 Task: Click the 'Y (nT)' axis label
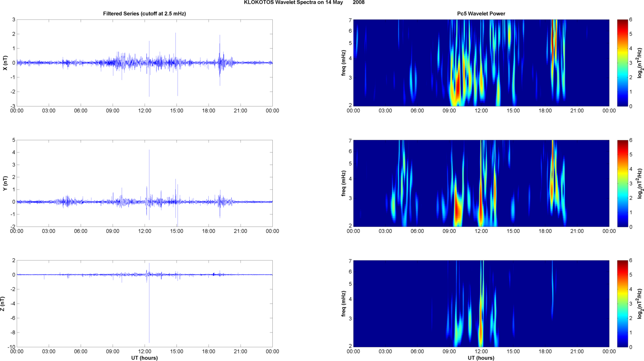[5, 183]
